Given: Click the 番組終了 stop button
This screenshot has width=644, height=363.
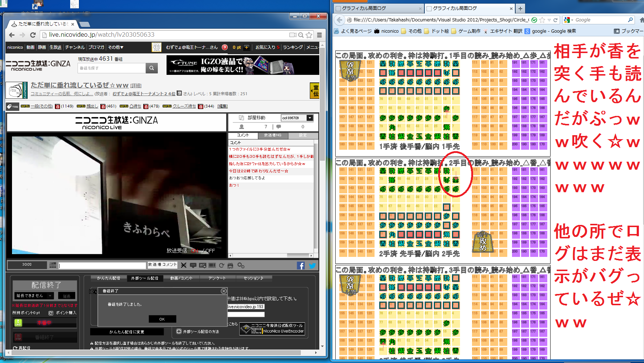Looking at the screenshot, I should point(45,337).
